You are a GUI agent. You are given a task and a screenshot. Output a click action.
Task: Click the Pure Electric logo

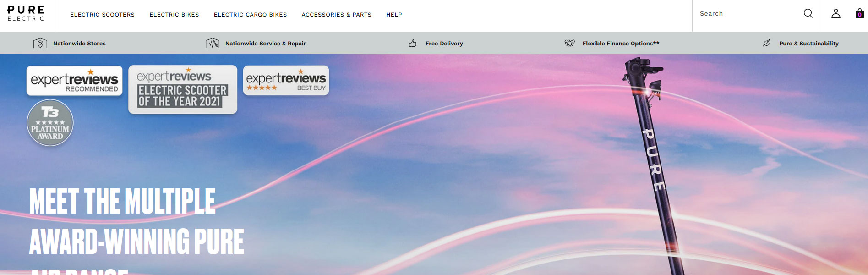[26, 13]
